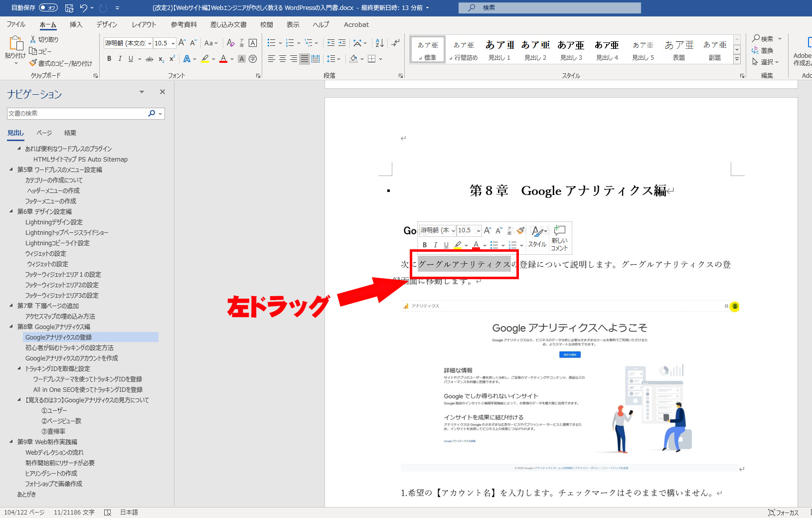Viewport: 812px width, 518px height.
Task: Toggle Strikethrough in the ribbon
Action: point(150,59)
